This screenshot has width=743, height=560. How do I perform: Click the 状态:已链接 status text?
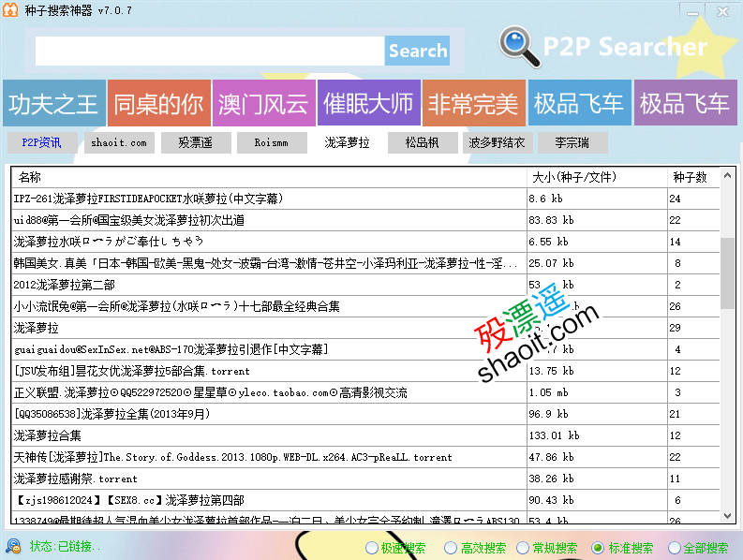[65, 546]
